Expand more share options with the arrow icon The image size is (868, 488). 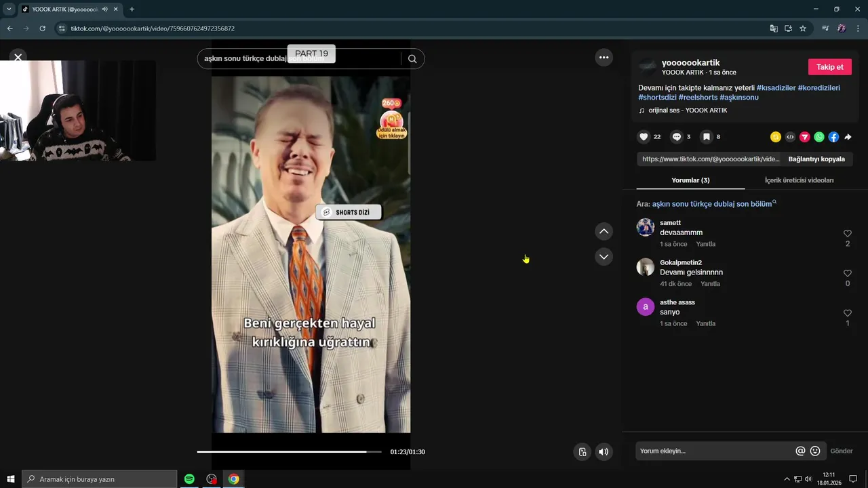(x=848, y=137)
